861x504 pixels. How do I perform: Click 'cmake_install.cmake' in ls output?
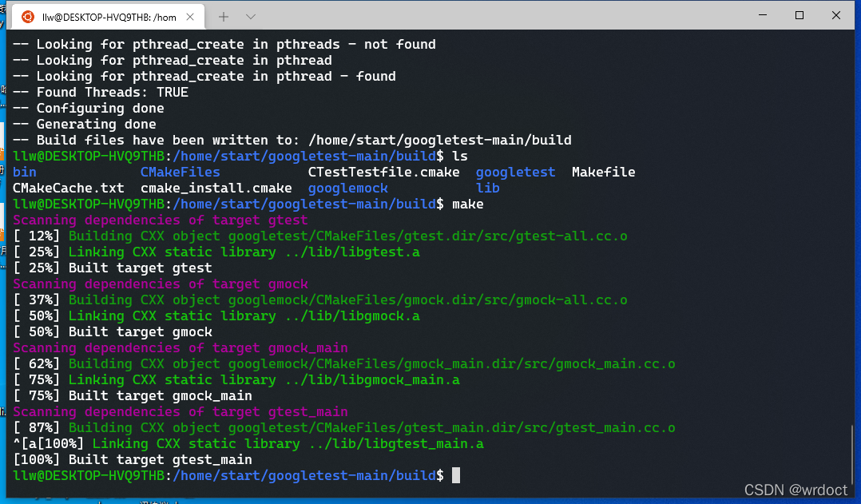pyautogui.click(x=216, y=189)
